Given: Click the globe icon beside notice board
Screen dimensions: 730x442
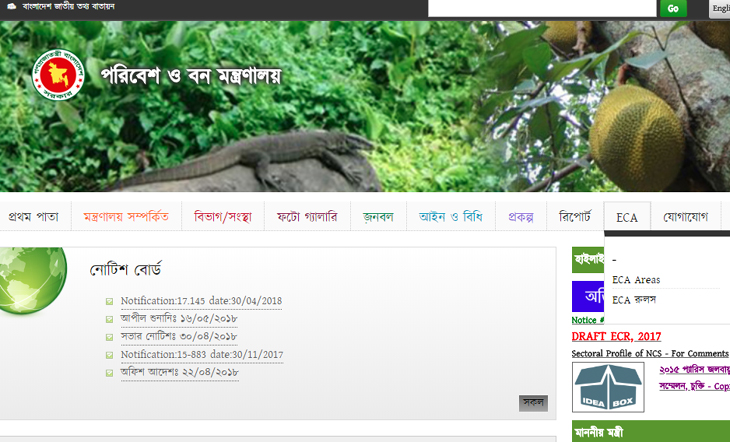Looking at the screenshot, I should pos(30,278).
